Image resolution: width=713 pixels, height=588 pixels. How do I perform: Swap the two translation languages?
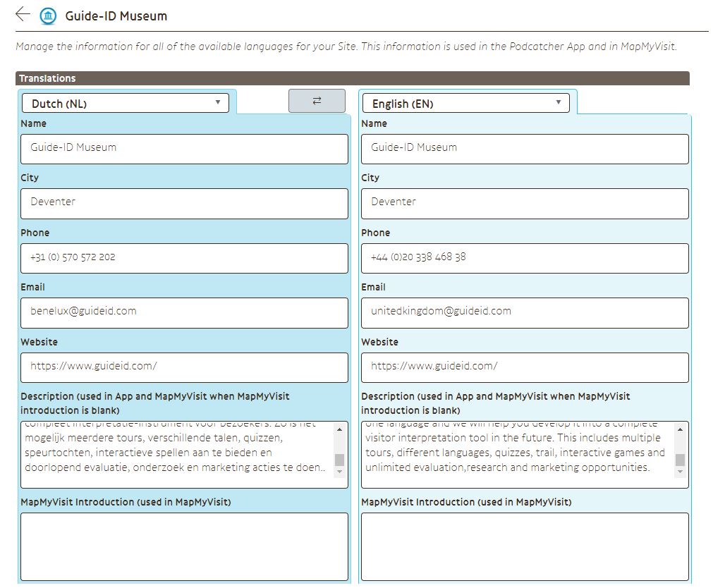pyautogui.click(x=317, y=101)
